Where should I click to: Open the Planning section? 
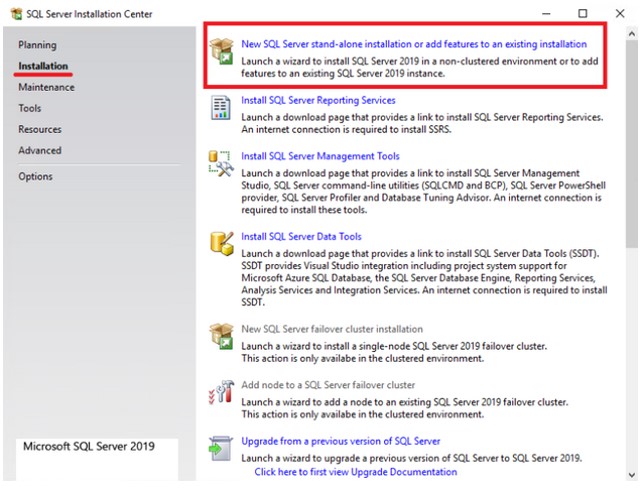point(37,45)
